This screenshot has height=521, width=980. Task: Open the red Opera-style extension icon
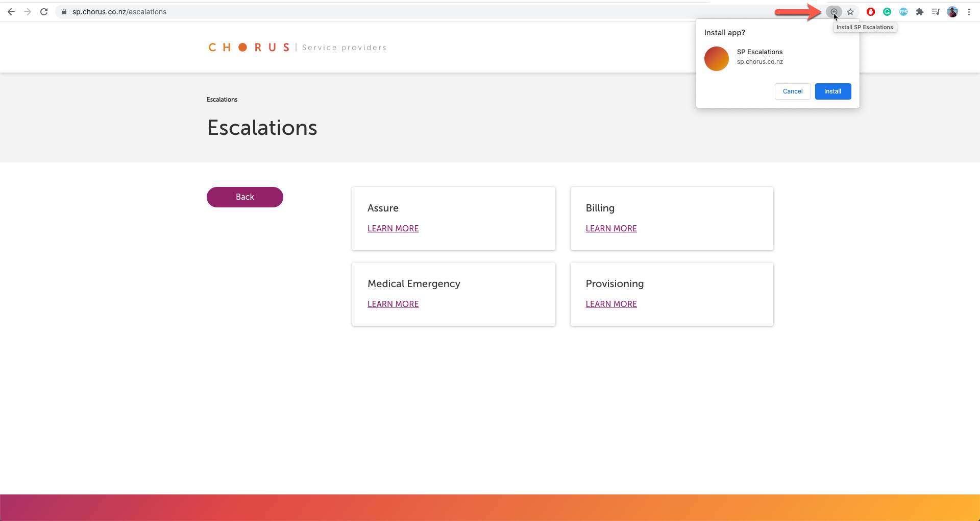pyautogui.click(x=871, y=12)
